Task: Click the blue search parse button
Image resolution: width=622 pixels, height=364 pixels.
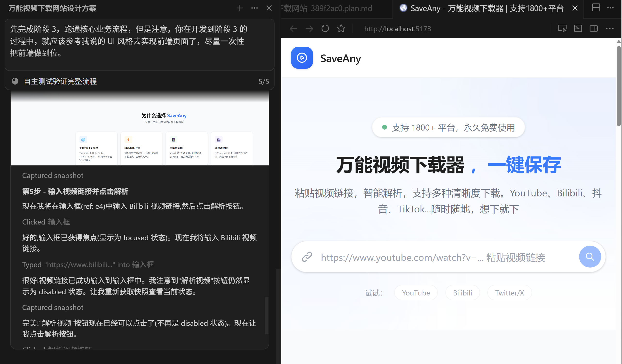Action: click(x=590, y=257)
